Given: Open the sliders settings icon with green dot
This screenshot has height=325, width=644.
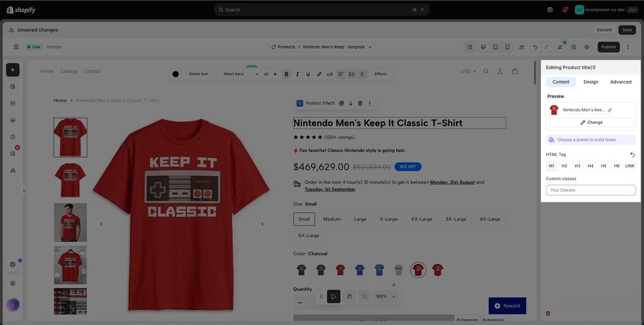Looking at the screenshot, I should click(560, 47).
